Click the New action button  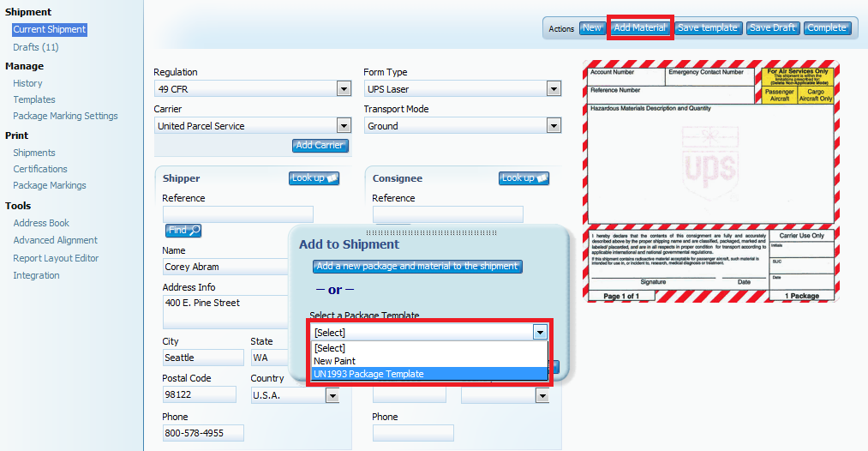(591, 28)
